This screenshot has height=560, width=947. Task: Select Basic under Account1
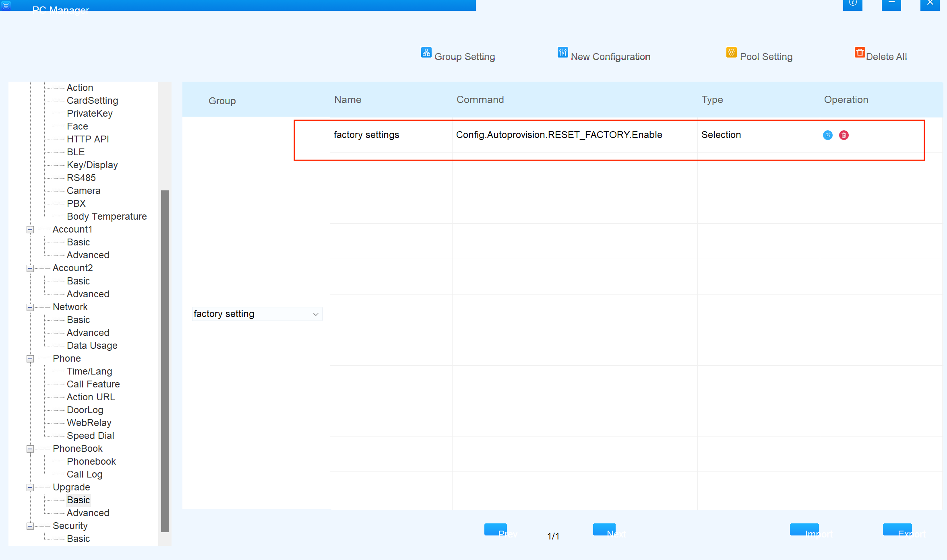point(78,242)
